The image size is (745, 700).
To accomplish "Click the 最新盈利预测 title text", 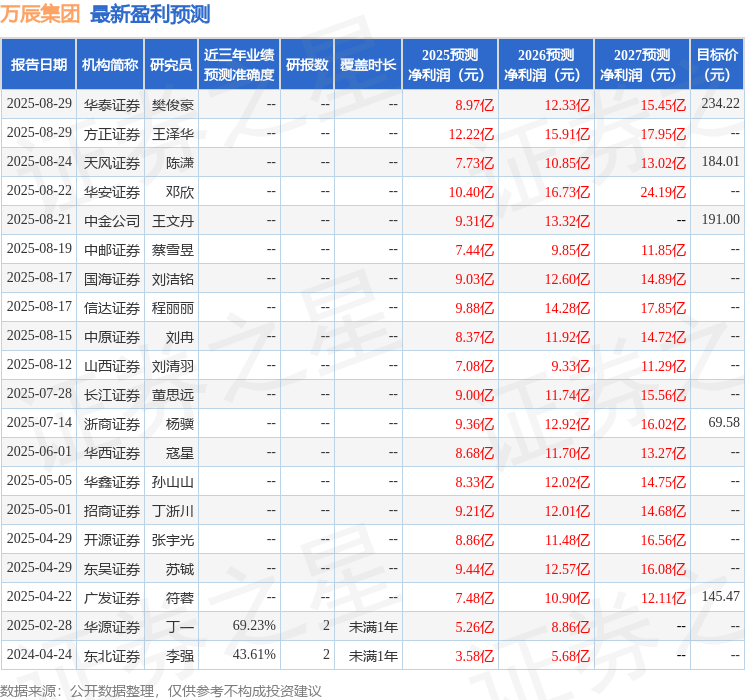I will point(150,14).
